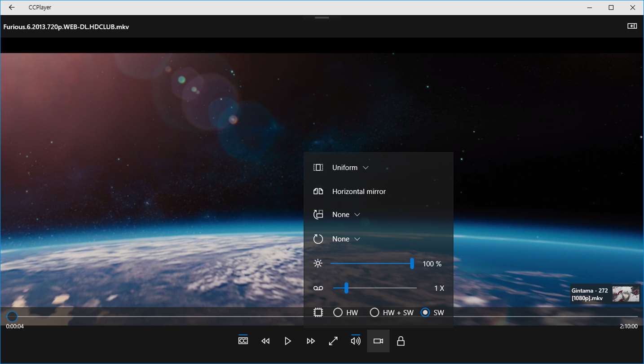Open the closed captions (CC) settings

pyautogui.click(x=243, y=341)
